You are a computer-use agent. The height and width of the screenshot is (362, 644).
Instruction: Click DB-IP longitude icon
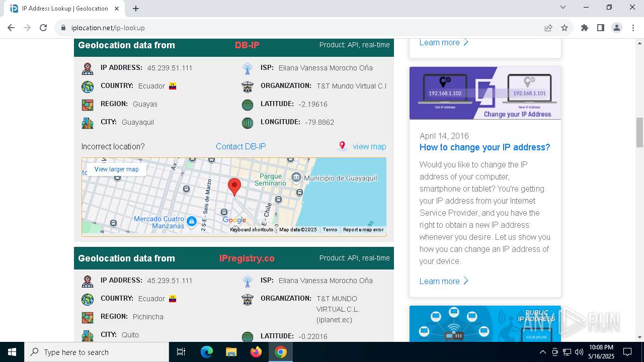coord(247,123)
